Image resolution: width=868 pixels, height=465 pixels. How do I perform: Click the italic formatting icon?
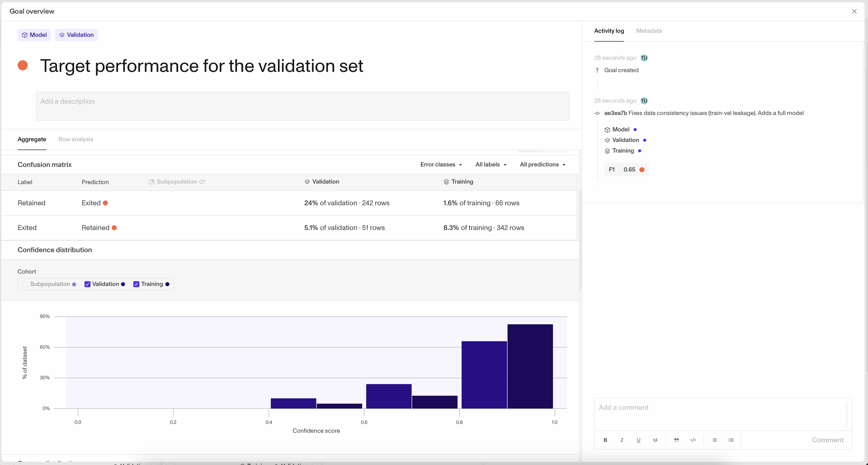click(x=622, y=440)
